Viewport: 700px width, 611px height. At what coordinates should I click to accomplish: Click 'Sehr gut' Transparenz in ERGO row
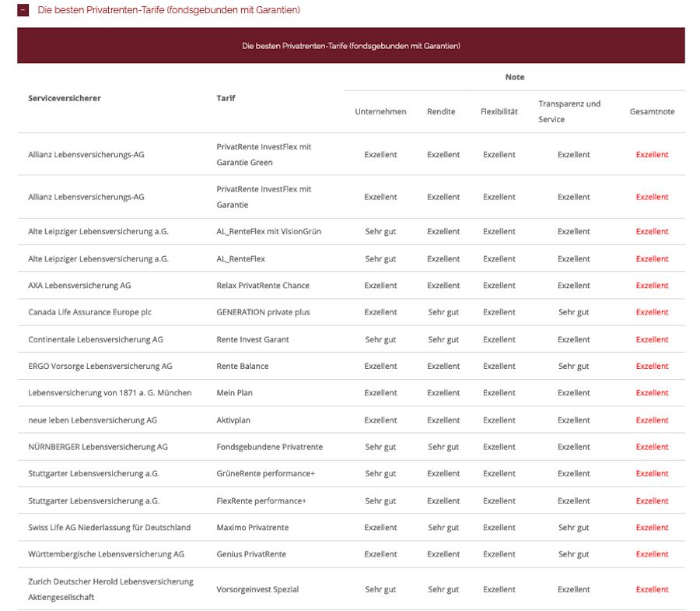pos(574,367)
